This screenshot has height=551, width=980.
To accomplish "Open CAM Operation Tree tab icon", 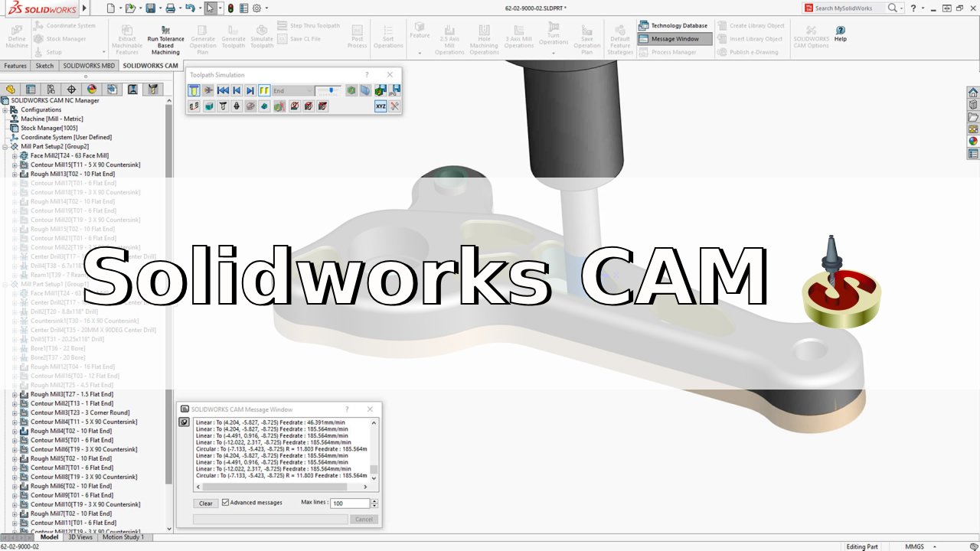I will (x=132, y=90).
